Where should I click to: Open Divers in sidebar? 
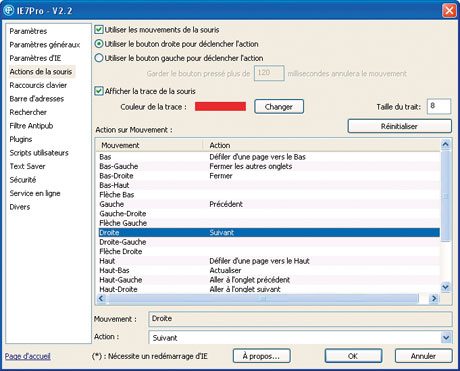pyautogui.click(x=20, y=207)
